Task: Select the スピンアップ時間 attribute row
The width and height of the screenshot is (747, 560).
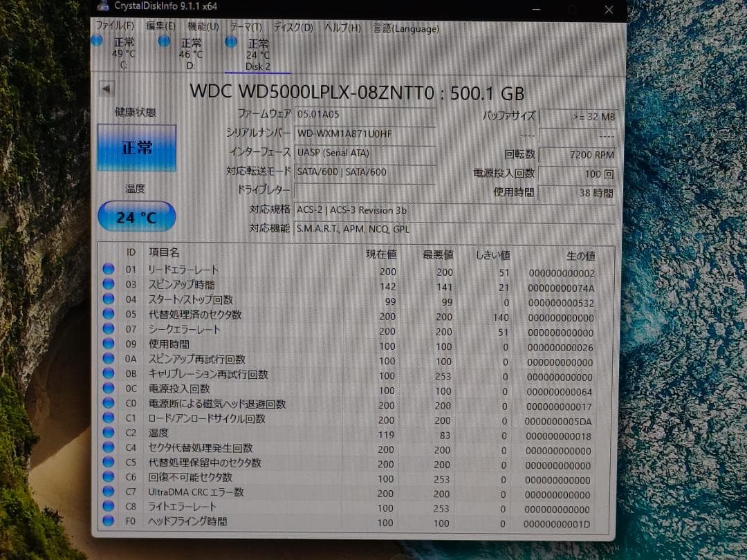Action: coord(356,286)
